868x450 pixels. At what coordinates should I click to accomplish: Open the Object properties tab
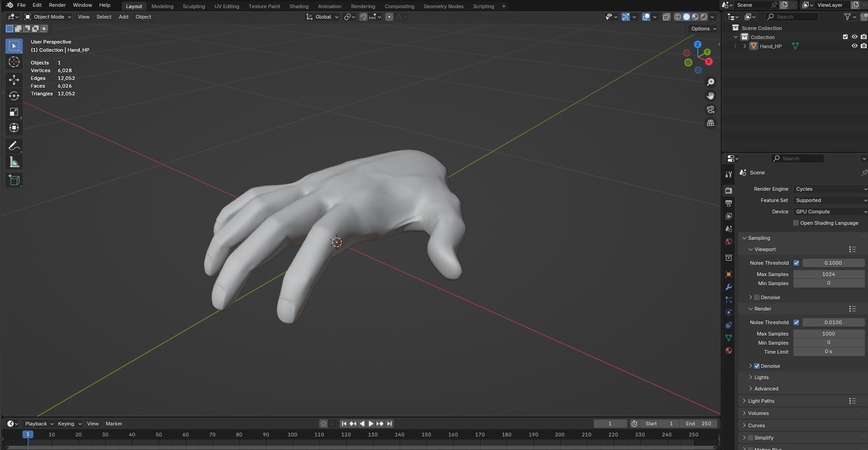point(729,274)
